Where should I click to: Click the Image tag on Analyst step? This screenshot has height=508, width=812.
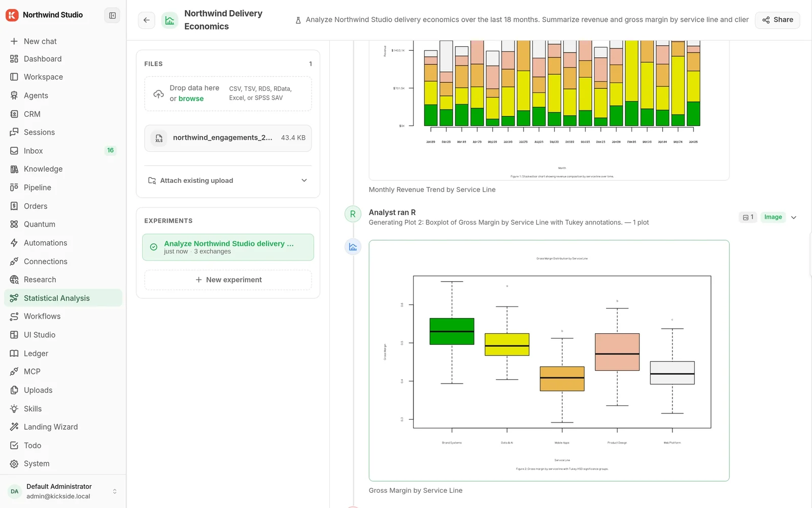click(x=773, y=217)
